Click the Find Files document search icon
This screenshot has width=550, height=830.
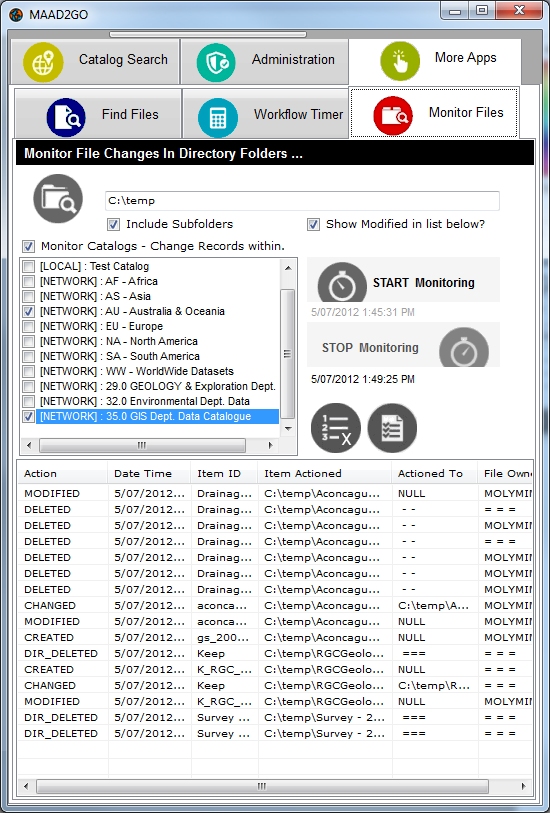(x=66, y=116)
